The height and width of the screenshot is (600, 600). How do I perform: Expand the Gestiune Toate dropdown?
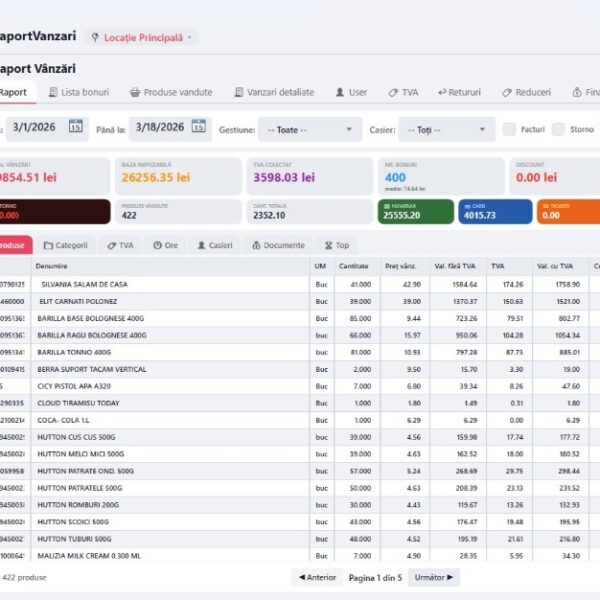click(310, 130)
